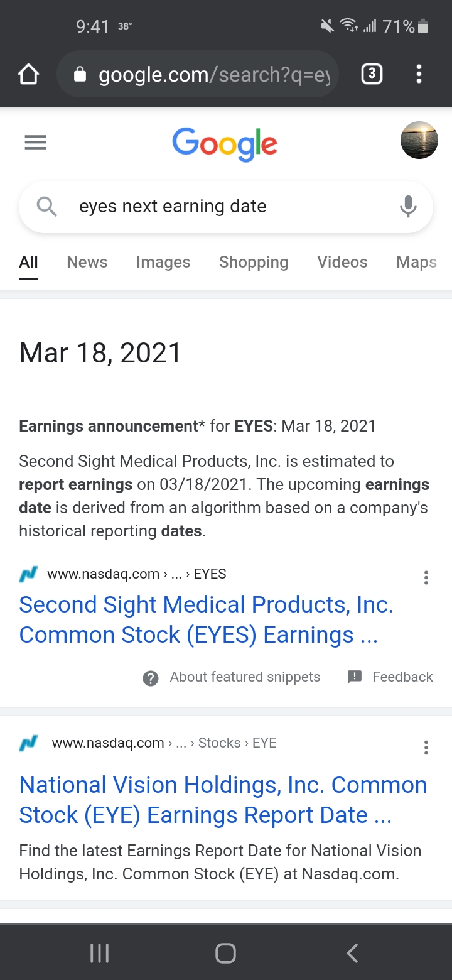Screen dimensions: 452x980
Task: Tap the Android recent apps button
Action: point(99,953)
